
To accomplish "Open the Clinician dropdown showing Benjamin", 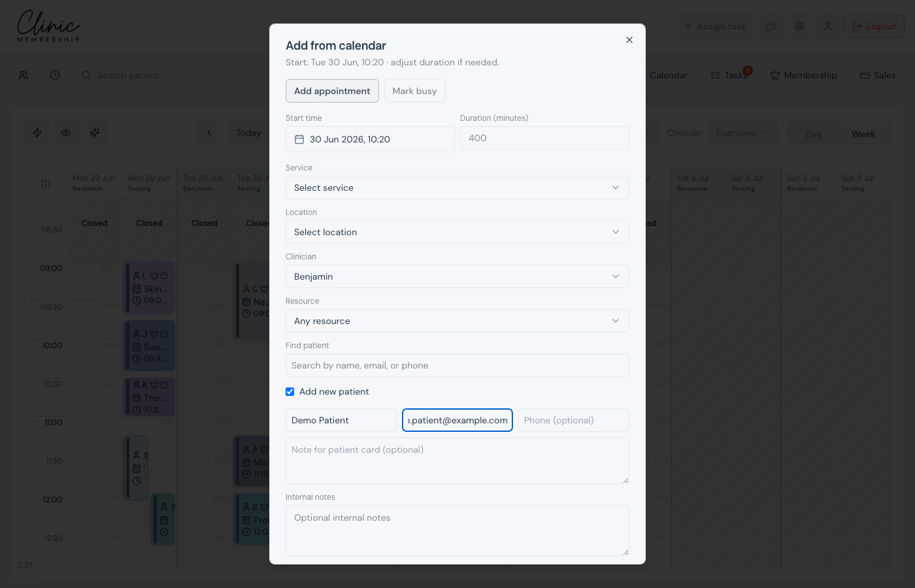I will [457, 276].
